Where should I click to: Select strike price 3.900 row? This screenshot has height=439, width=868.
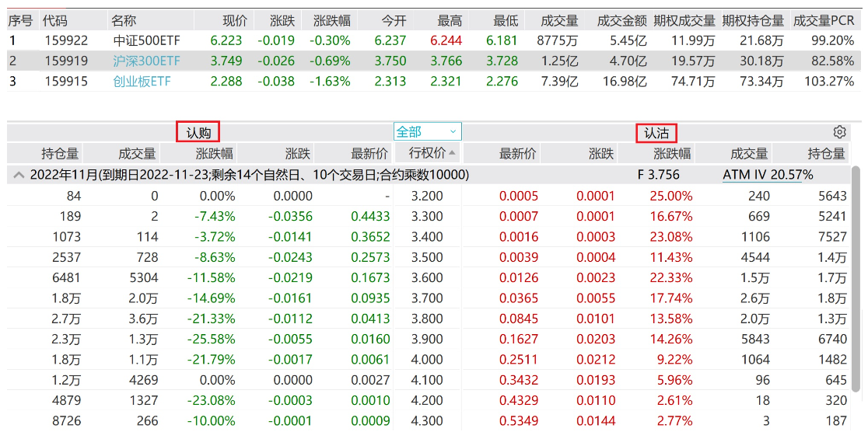click(x=427, y=339)
